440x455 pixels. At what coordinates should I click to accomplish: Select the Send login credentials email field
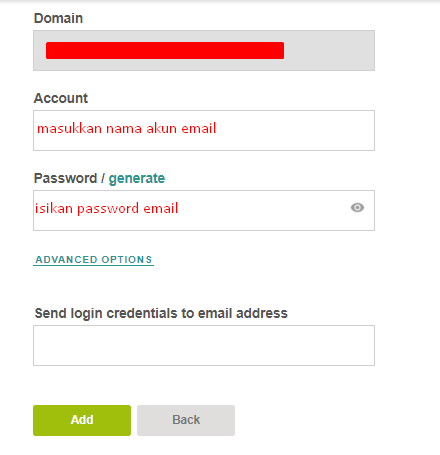[x=204, y=345]
